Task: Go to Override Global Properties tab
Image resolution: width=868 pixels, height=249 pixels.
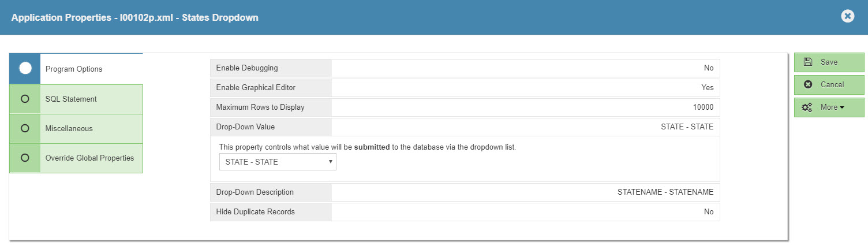Action: pyautogui.click(x=89, y=158)
